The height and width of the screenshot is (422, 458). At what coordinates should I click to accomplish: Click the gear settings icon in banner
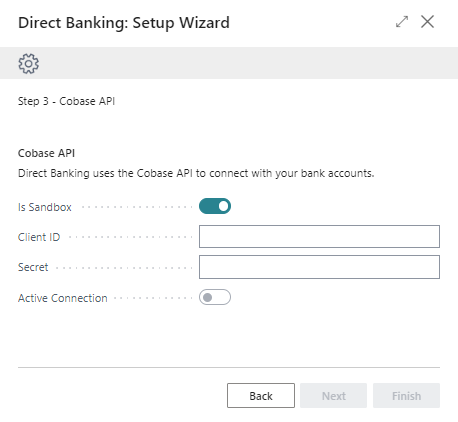coord(29,63)
